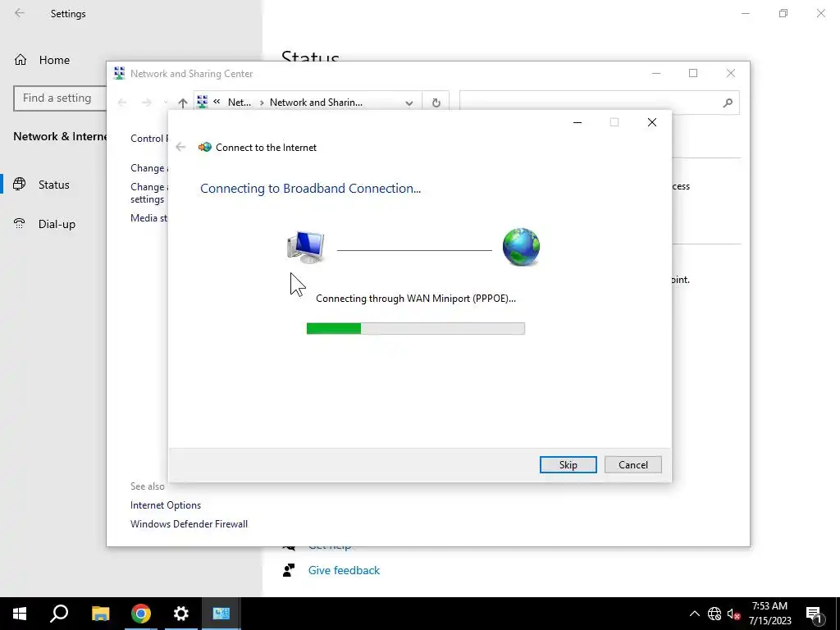The height and width of the screenshot is (630, 840).
Task: Click the Give feedback person icon
Action: (x=289, y=570)
